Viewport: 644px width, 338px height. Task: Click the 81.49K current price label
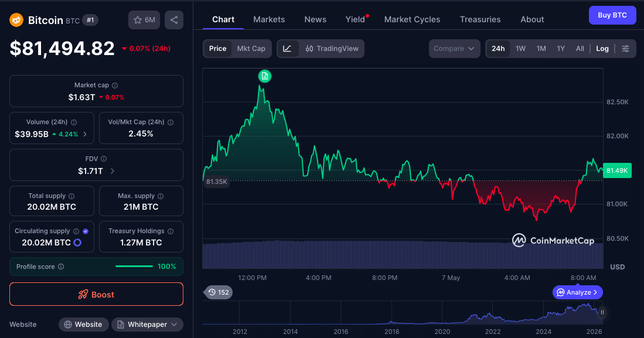click(617, 170)
